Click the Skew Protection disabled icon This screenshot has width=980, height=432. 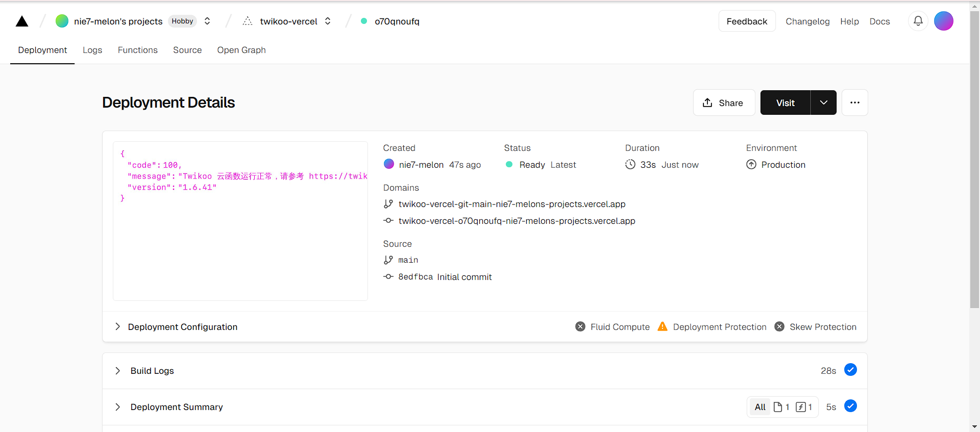pos(779,326)
